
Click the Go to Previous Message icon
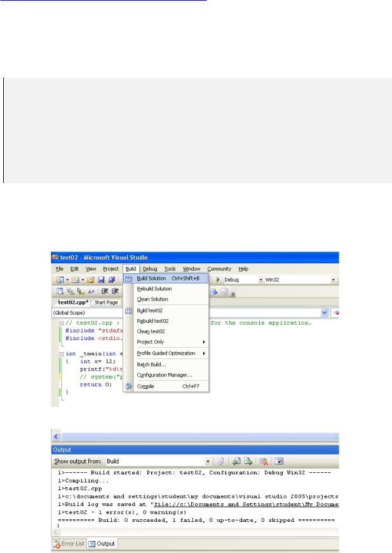click(x=236, y=461)
